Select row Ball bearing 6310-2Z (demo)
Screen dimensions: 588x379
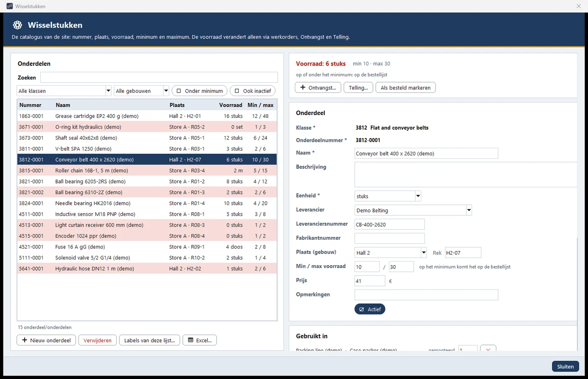(147, 192)
